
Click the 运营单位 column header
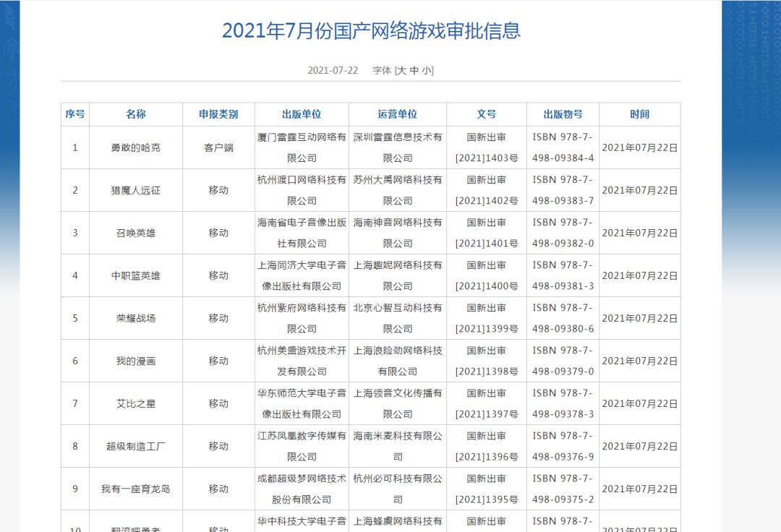[x=398, y=114]
